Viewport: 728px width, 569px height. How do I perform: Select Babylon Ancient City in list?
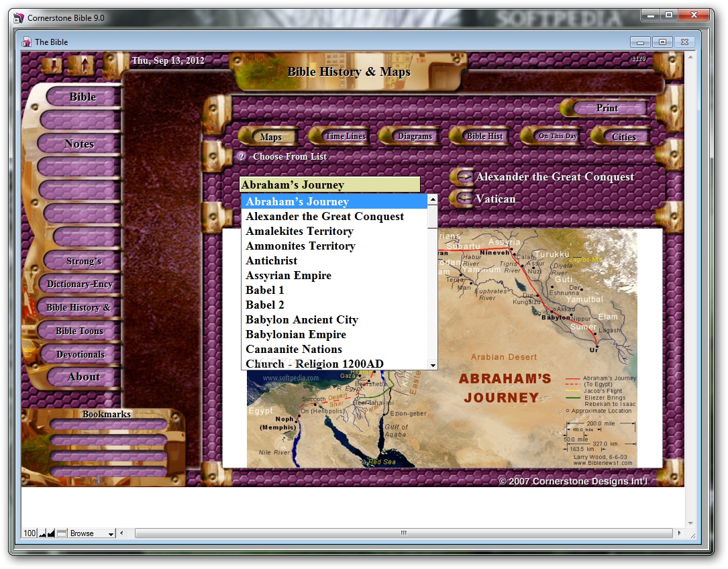pyautogui.click(x=334, y=319)
